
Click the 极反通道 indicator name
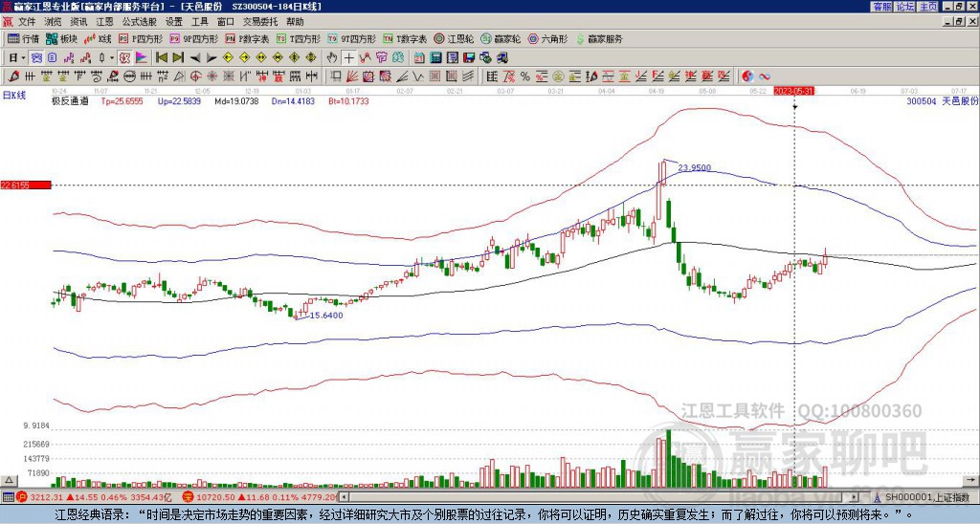point(70,100)
